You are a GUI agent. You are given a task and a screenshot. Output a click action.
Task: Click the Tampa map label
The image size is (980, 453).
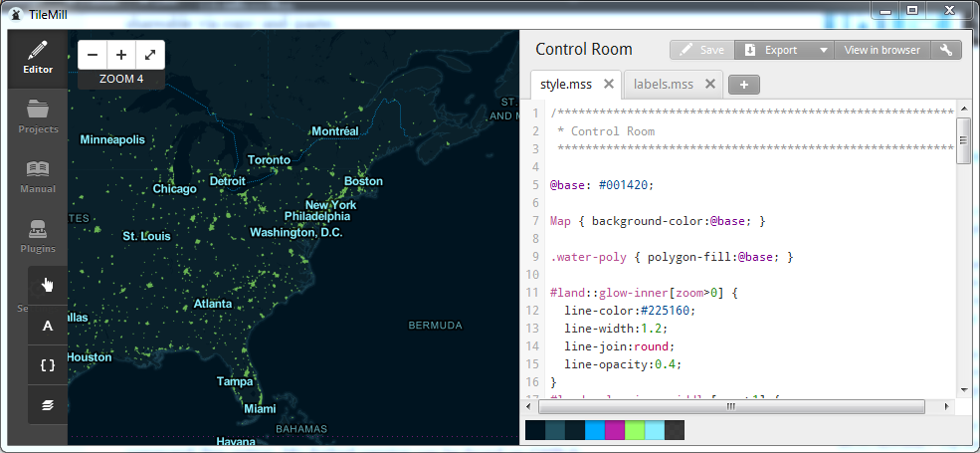click(235, 381)
